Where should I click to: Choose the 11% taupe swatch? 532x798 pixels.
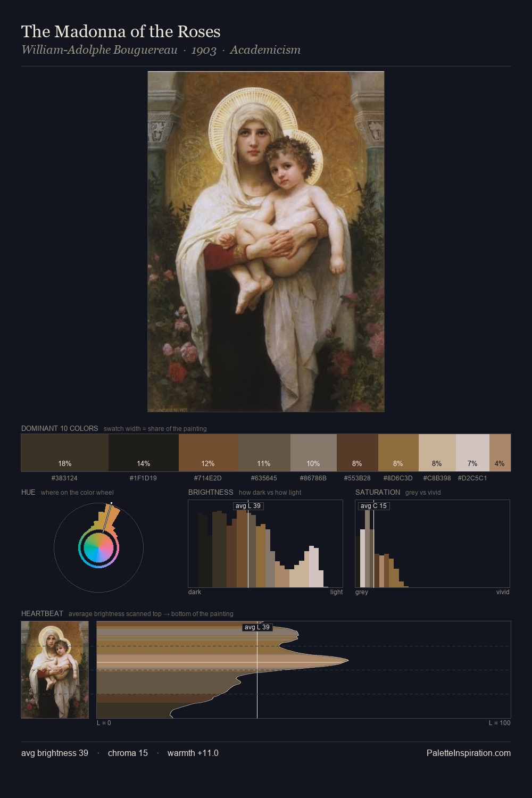point(264,453)
